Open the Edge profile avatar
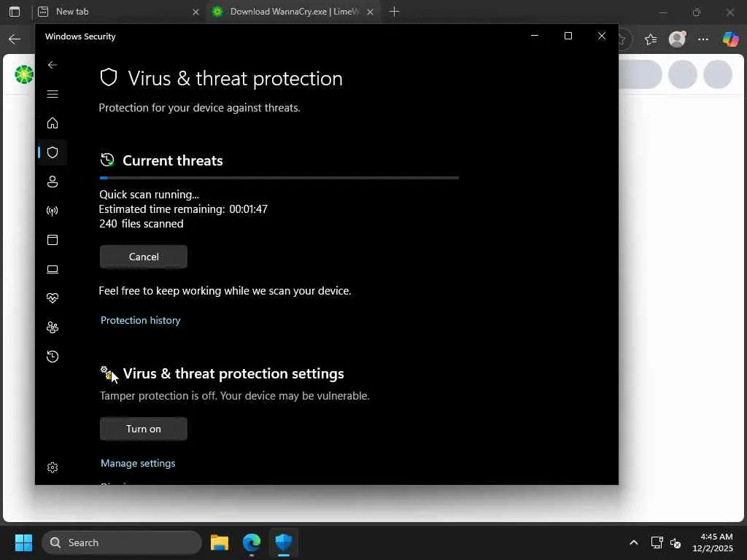The image size is (747, 560). [677, 39]
